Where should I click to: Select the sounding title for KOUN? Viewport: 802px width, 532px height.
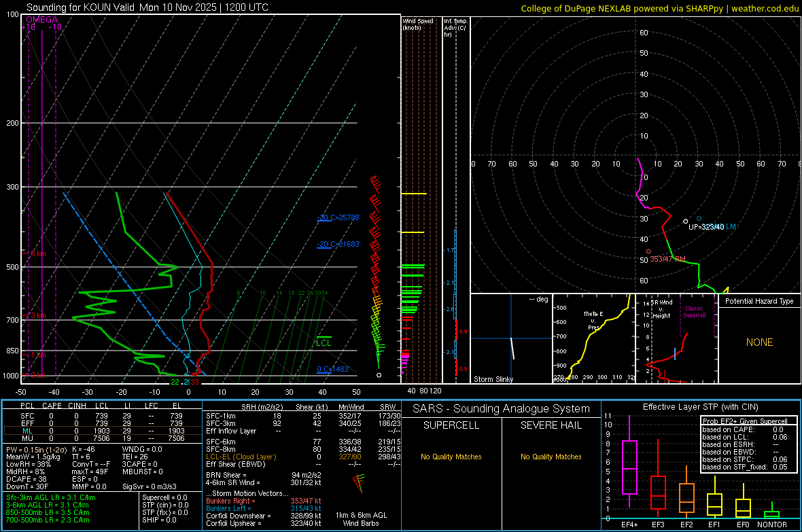(x=147, y=7)
